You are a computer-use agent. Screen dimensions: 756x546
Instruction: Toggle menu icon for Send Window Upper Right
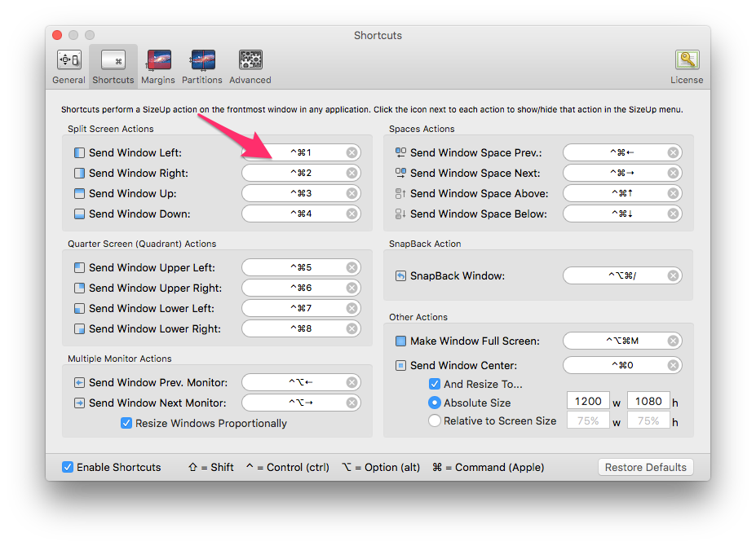pos(80,288)
